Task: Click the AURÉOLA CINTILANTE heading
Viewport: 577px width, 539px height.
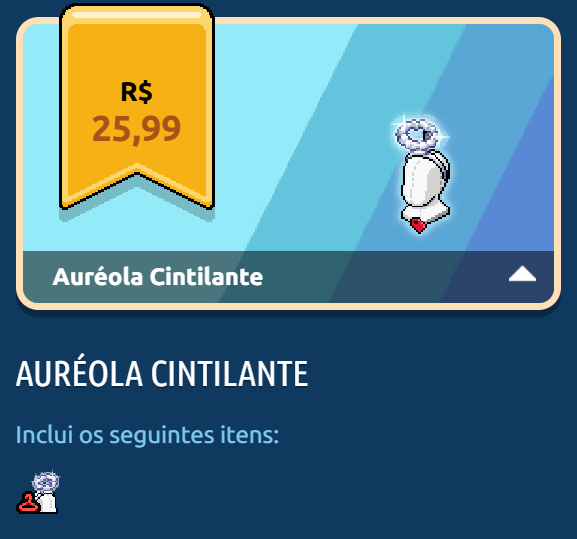Action: click(162, 373)
